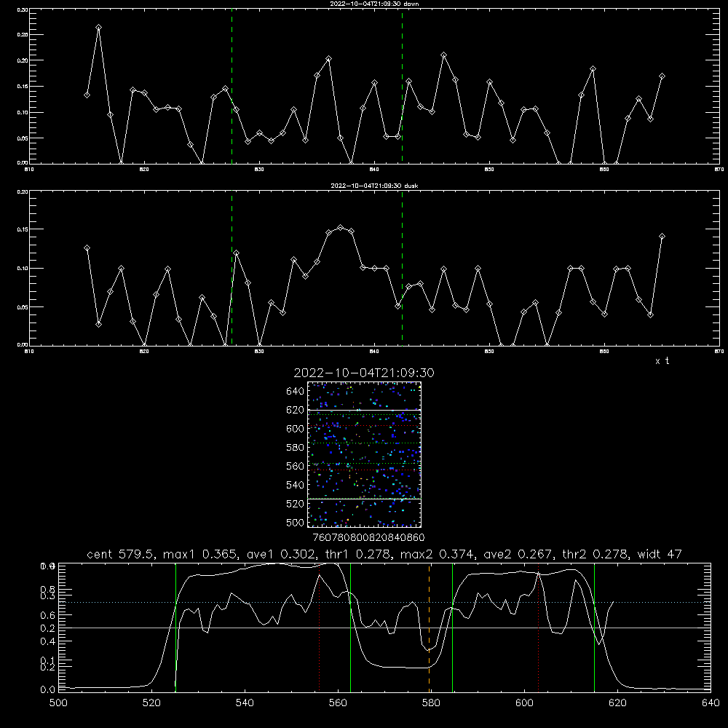The image size is (728, 728).
Task: Select the last diamond marker of the dawn curve
Action: (662, 76)
